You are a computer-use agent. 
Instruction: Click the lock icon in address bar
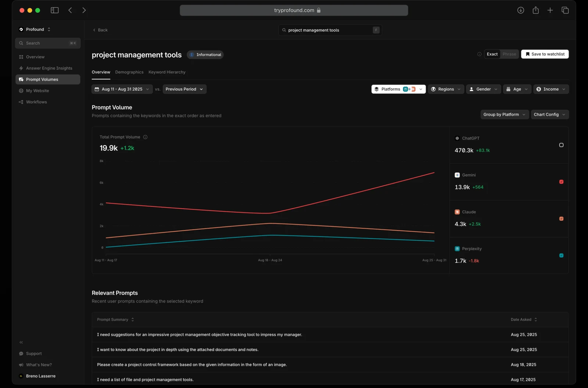(x=319, y=10)
